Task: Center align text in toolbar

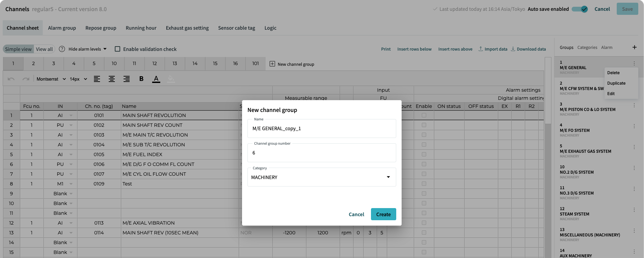Action: pyautogui.click(x=112, y=79)
